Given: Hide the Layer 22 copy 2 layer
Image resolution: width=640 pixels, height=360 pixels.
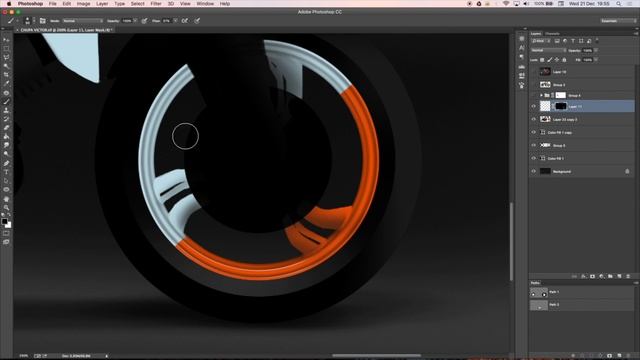Looking at the screenshot, I should click(x=533, y=119).
